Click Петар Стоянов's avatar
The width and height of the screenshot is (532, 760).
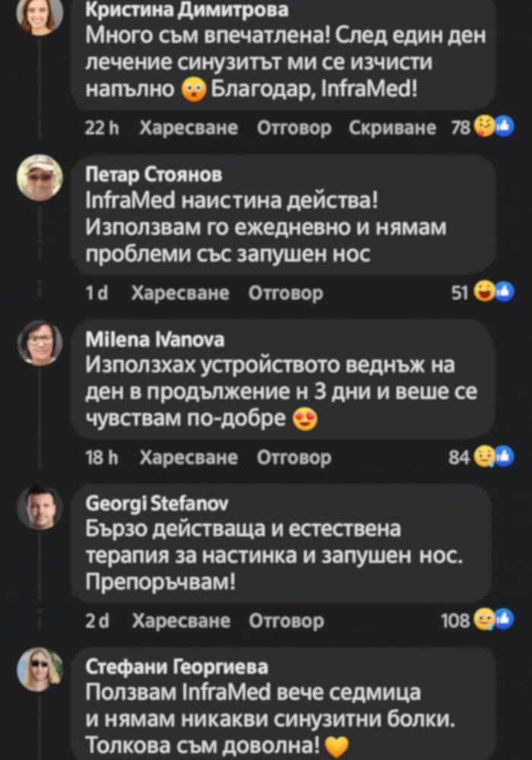(x=40, y=178)
